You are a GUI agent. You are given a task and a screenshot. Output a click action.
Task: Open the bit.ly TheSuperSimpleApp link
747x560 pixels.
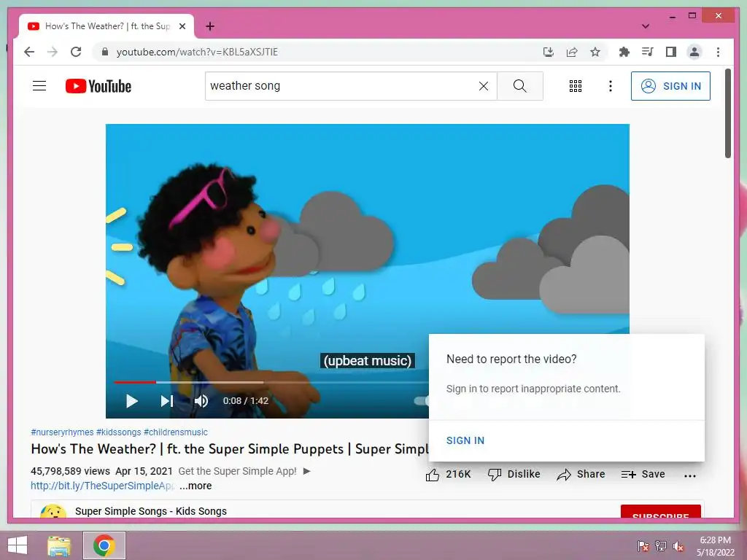(102, 486)
